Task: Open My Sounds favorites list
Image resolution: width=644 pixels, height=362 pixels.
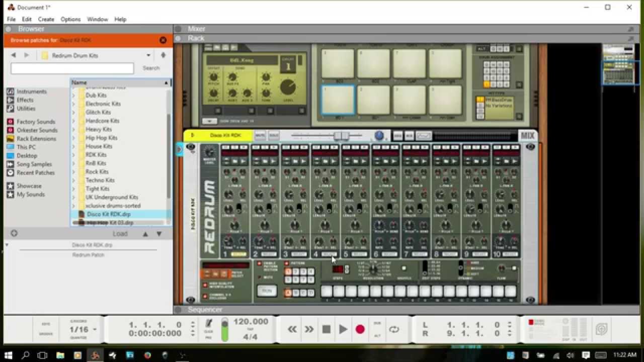Action: tap(26, 195)
